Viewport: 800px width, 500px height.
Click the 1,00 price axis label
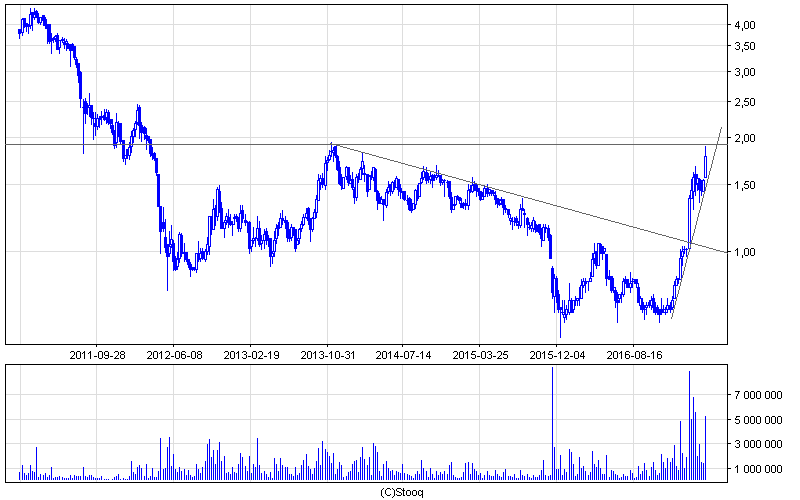click(745, 252)
